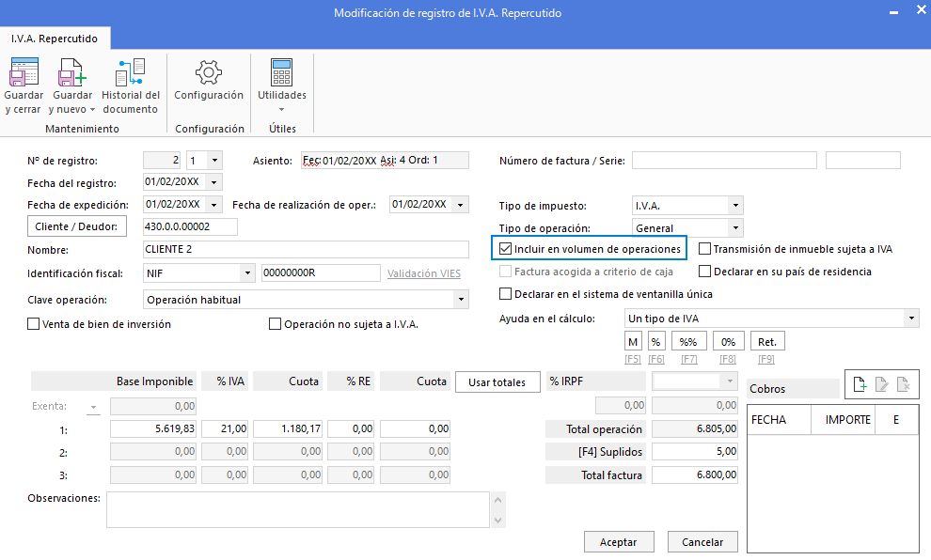Check Declarar en su país de residencia
Screen dimensions: 931x560
click(x=704, y=272)
